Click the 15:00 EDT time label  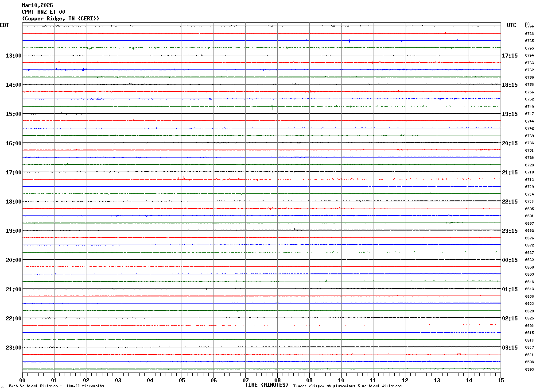click(13, 114)
